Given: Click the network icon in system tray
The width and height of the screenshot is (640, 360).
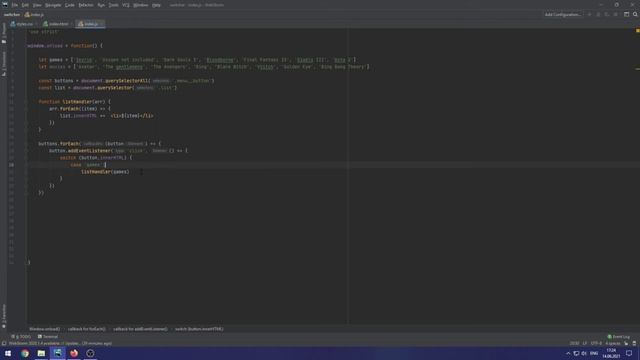Looking at the screenshot, I should tap(576, 353).
